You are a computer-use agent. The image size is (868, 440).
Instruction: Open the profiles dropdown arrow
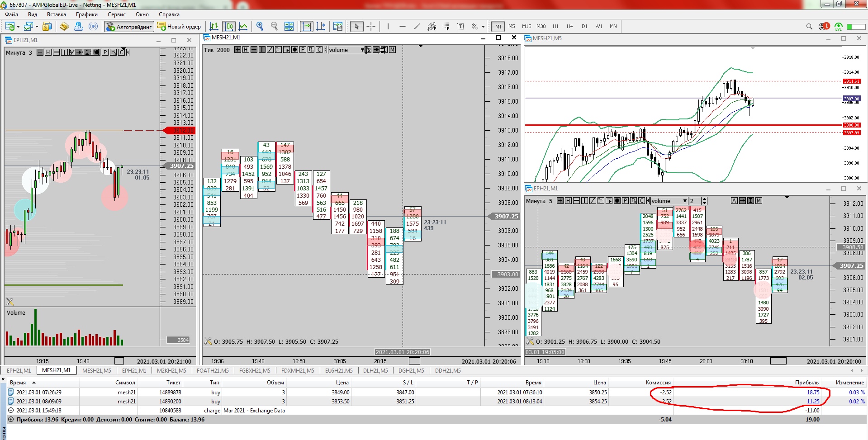click(x=37, y=27)
